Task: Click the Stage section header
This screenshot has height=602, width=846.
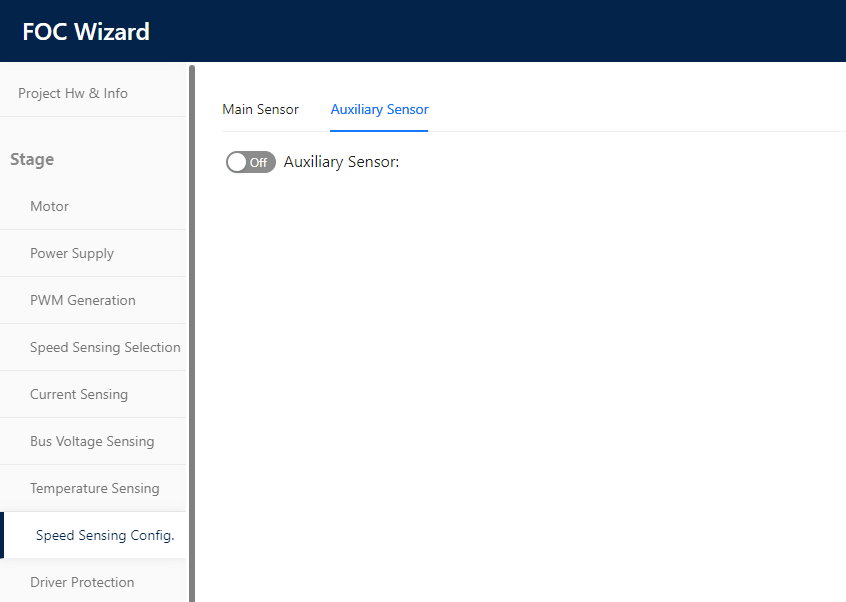Action: tap(32, 159)
